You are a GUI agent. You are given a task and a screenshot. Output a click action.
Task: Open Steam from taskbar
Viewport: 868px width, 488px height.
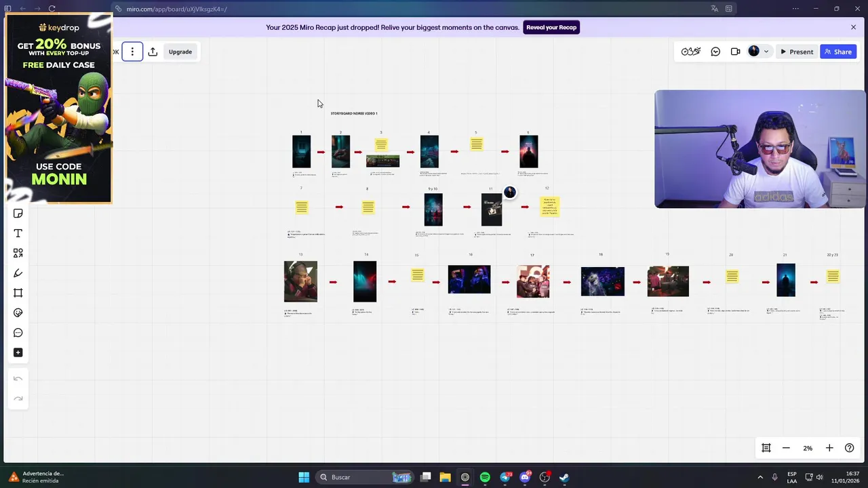coord(564,477)
